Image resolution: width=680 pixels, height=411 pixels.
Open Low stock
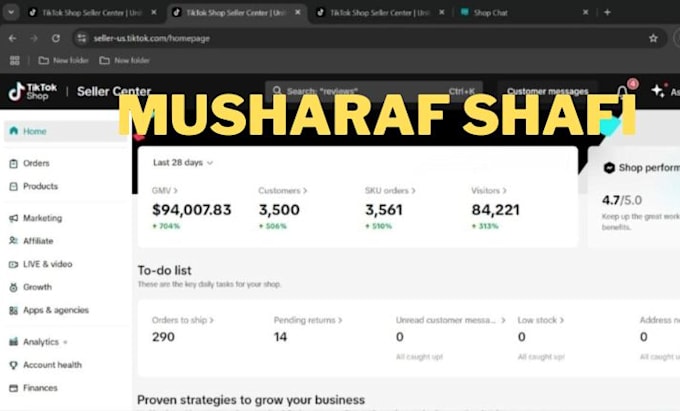coord(540,320)
